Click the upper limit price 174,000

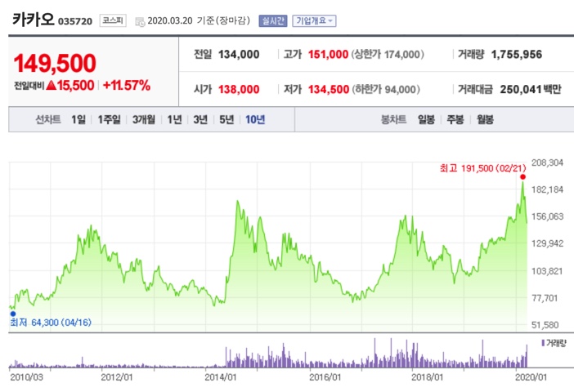(402, 55)
